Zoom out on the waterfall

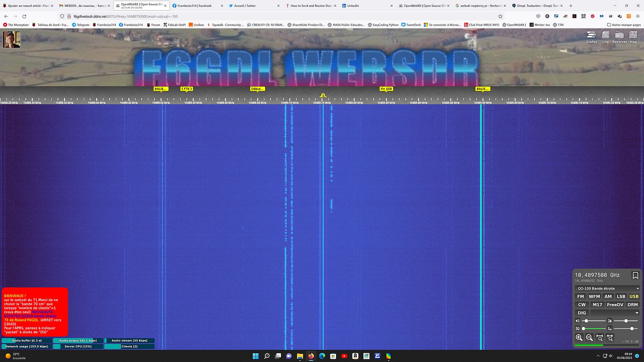[589, 338]
